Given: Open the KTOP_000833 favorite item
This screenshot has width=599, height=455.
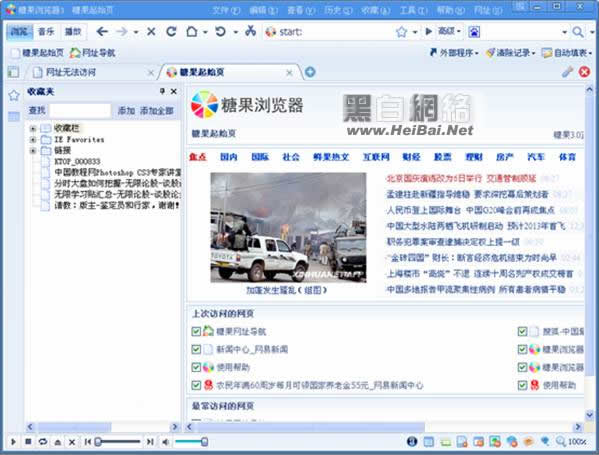Looking at the screenshot, I should [77, 162].
